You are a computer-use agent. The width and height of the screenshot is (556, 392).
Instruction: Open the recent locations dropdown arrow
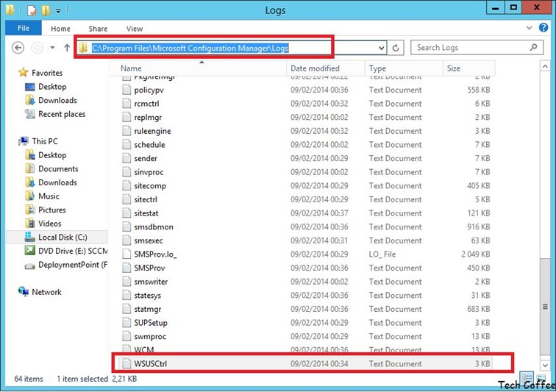52,48
